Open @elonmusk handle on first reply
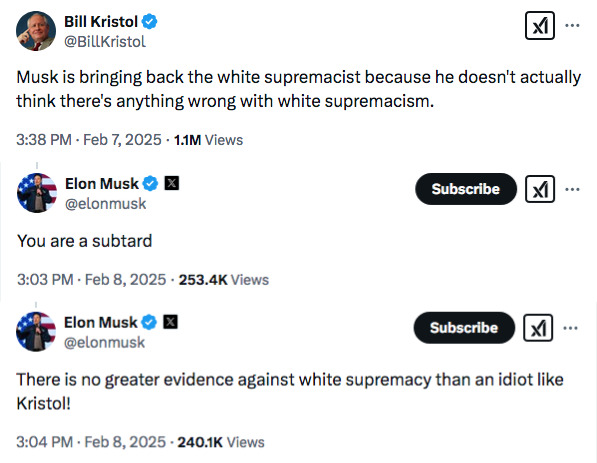Screen dimensions: 597x463 point(105,204)
